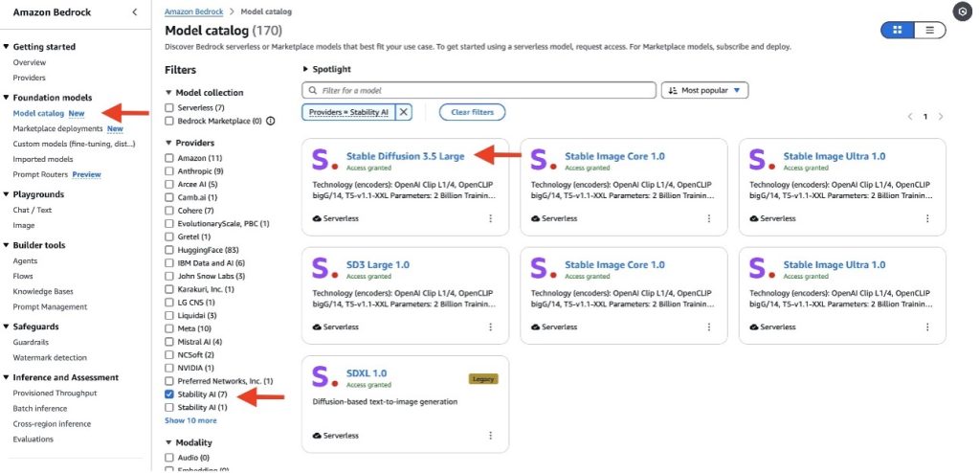Enable the Bedrock Marketplace (0) checkbox
Screen dimensions: 980x473
click(x=169, y=121)
